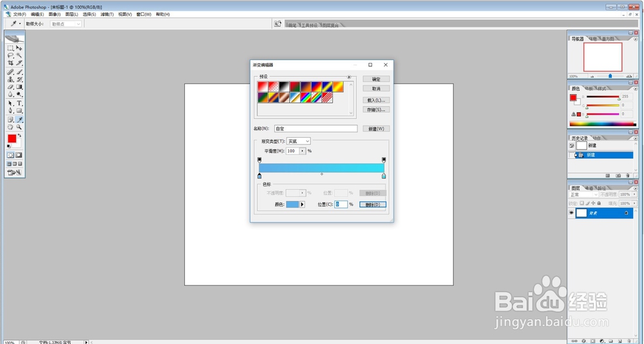Open the 文件(F) menu
644x344 pixels.
tap(19, 14)
